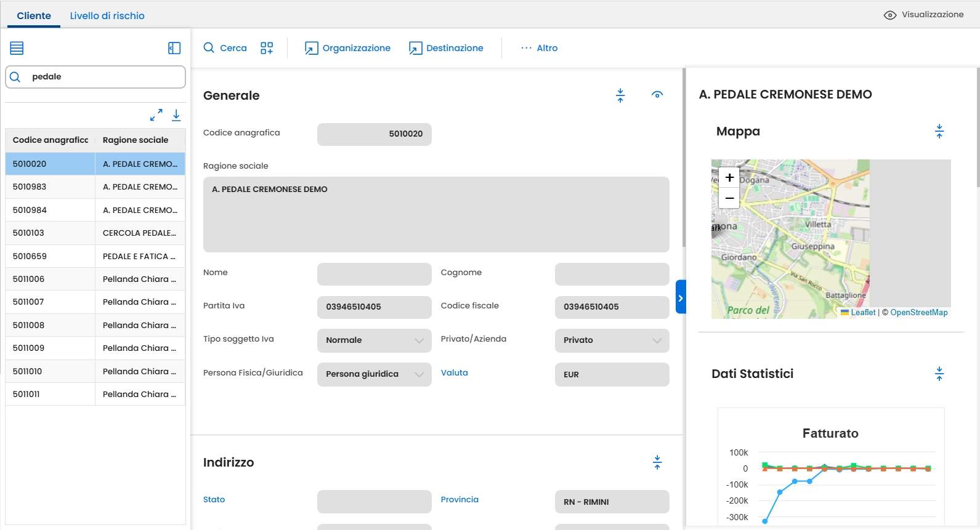Viewport: 980px width, 530px height.
Task: Select row 5010659 PEDALE E FATICA
Action: [x=95, y=256]
